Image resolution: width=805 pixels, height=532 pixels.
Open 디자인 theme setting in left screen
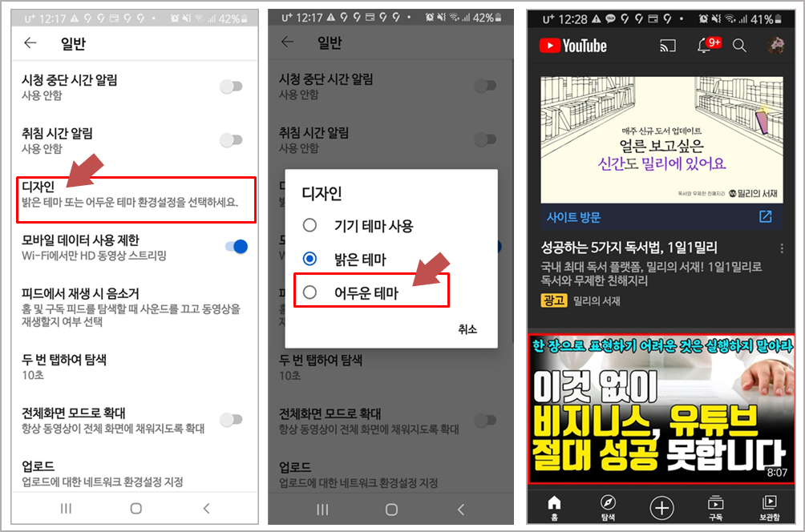(136, 200)
